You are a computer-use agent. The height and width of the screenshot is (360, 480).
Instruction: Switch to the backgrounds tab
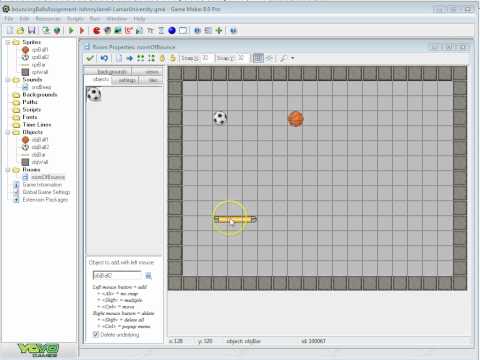click(x=109, y=71)
